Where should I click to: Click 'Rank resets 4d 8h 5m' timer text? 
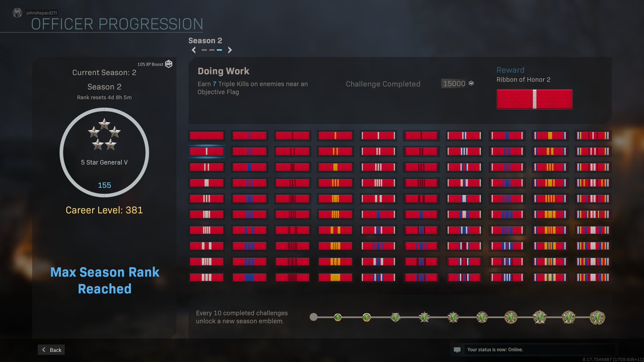[104, 98]
